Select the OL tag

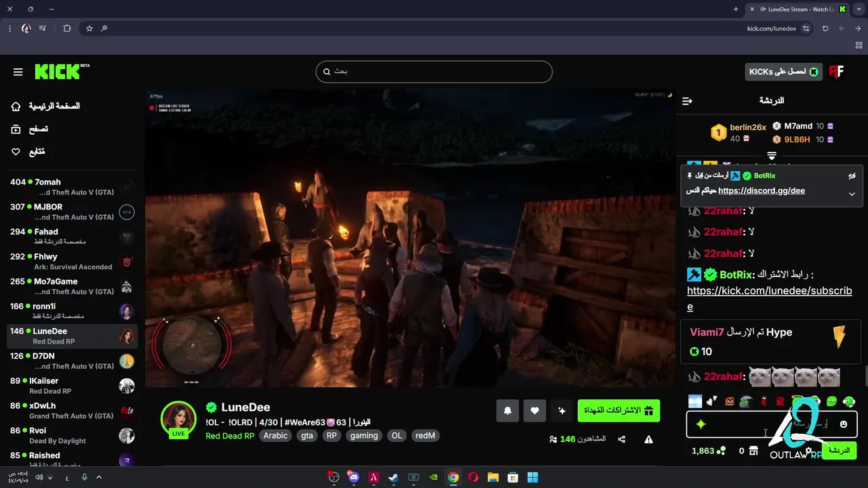[x=397, y=436]
